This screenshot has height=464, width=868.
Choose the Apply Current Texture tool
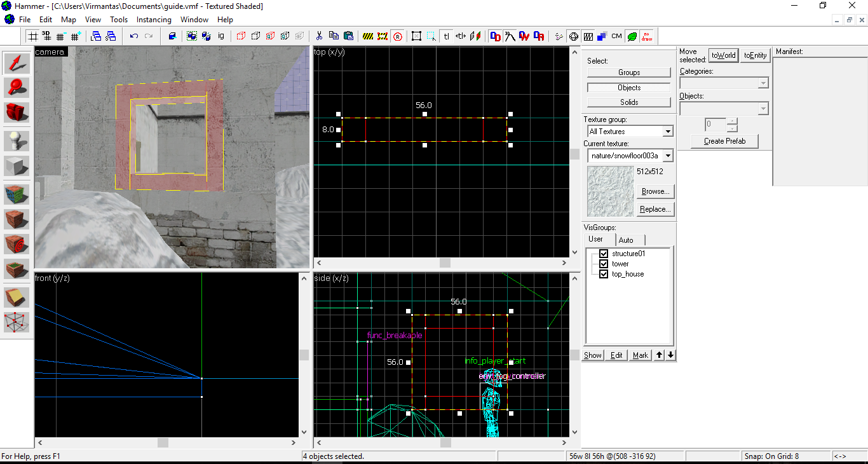tap(17, 219)
